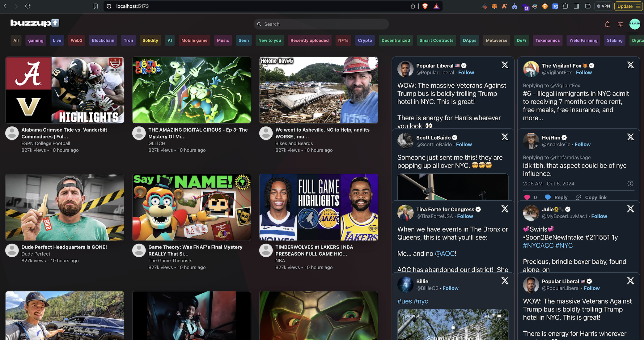Click the X logo on Scott LoBaido tweet
644x340 pixels.
point(505,137)
